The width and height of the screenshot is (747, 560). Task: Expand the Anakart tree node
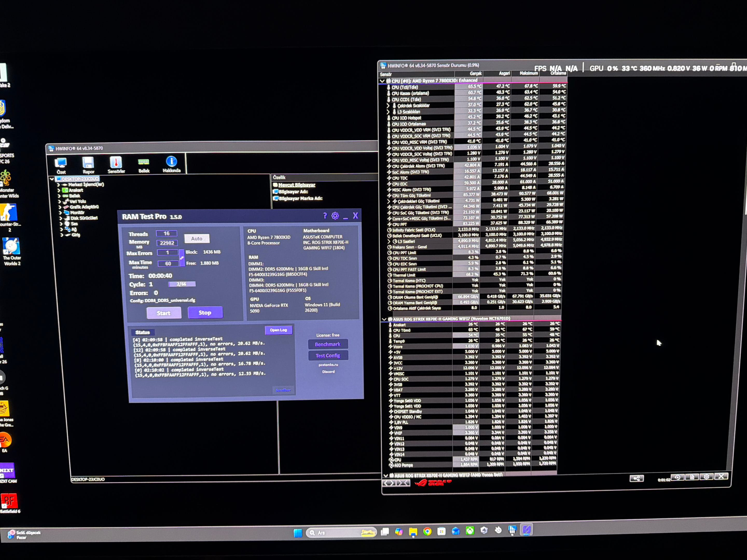[x=59, y=190]
